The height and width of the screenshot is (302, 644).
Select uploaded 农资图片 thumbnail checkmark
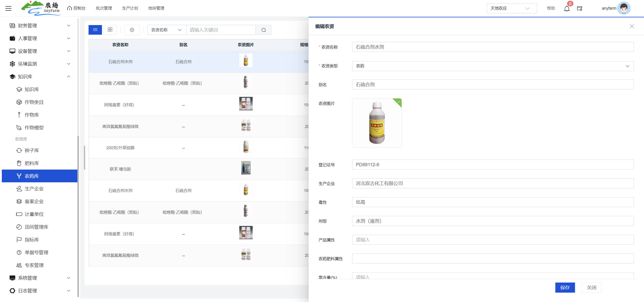coord(398,102)
